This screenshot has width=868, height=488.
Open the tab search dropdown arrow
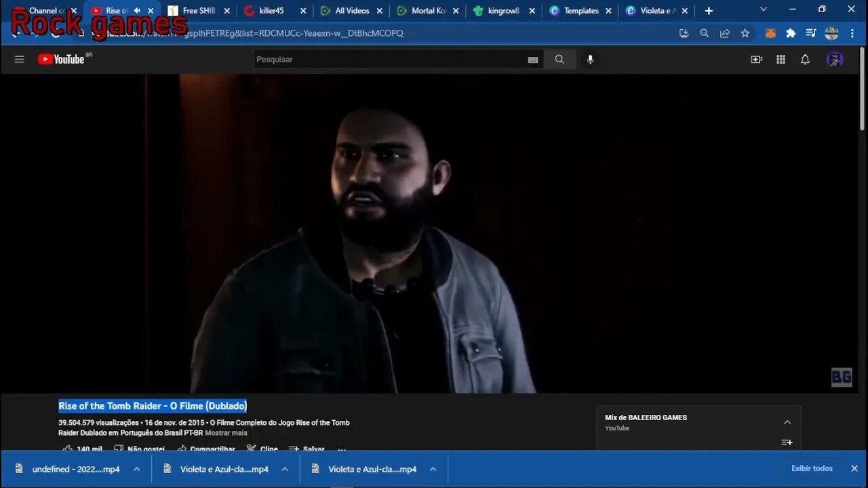(764, 9)
